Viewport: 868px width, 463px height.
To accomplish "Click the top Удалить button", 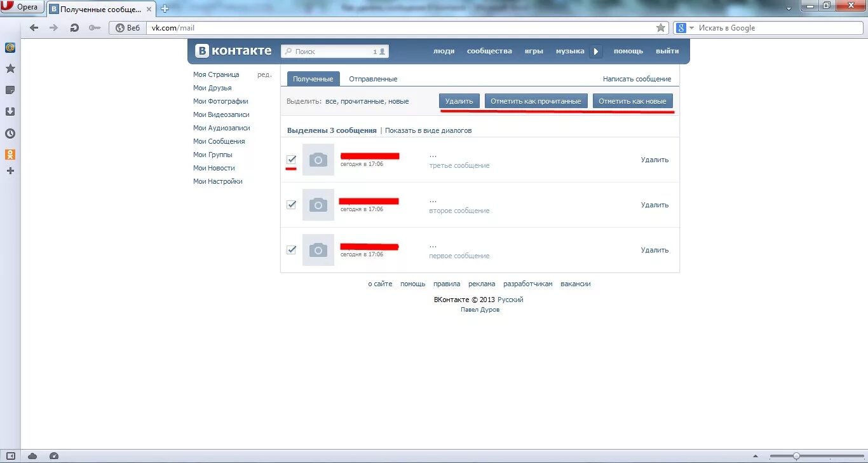I will [x=459, y=101].
